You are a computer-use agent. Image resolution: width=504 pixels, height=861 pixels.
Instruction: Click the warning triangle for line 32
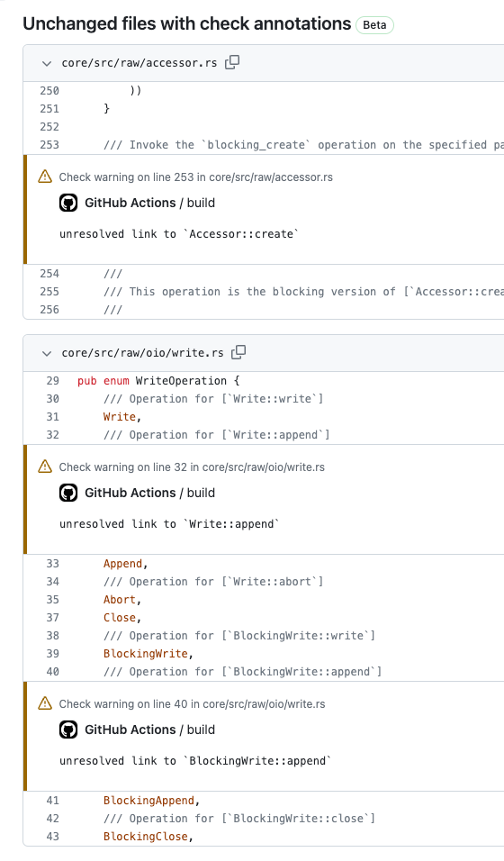click(x=45, y=467)
